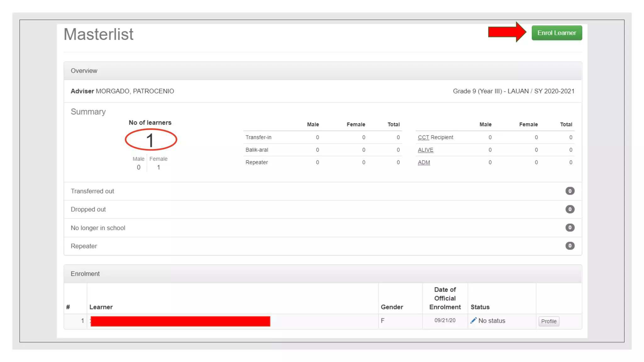Viewport: 644px width, 362px height.
Task: Expand the Transferred out row
Action: (92, 191)
